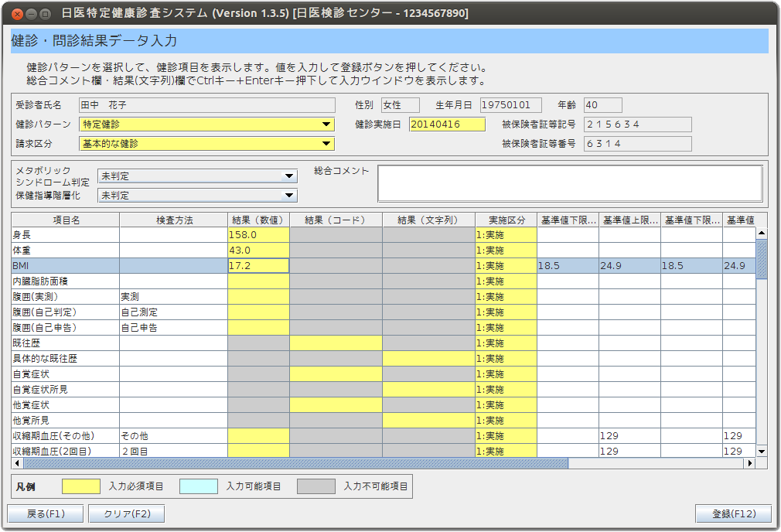Image resolution: width=781 pixels, height=532 pixels.
Task: Click the 具体的な既往歴 string result cell
Action: click(x=428, y=358)
